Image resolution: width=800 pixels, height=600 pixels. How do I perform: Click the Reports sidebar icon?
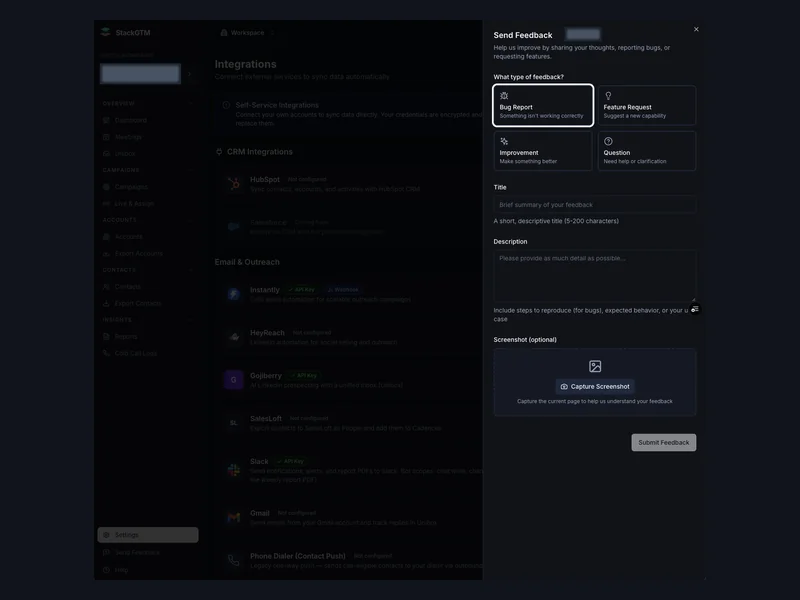pos(106,336)
